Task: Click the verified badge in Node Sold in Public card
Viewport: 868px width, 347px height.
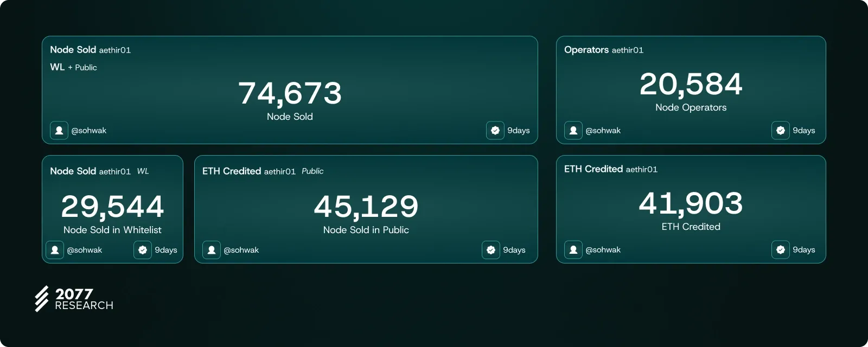Action: click(x=490, y=250)
